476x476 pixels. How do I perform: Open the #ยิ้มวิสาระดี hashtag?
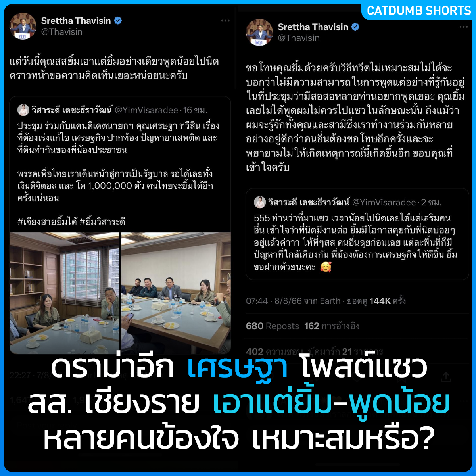pyautogui.click(x=102, y=221)
